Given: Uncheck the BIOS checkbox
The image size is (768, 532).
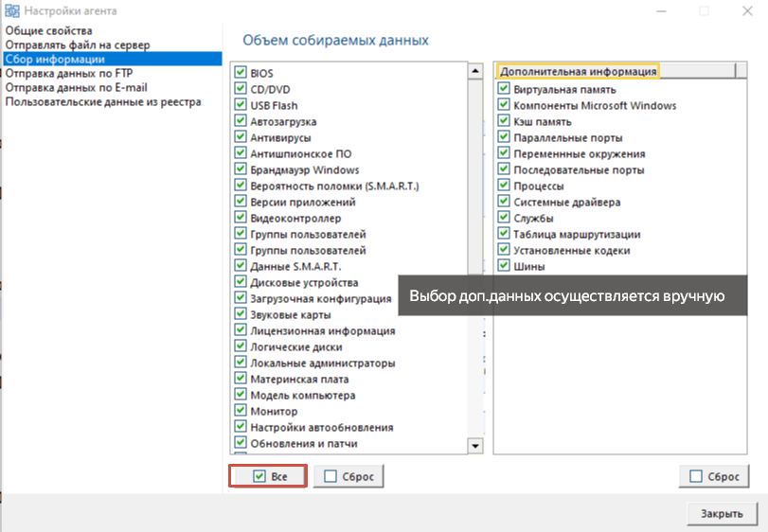Looking at the screenshot, I should pyautogui.click(x=240, y=73).
